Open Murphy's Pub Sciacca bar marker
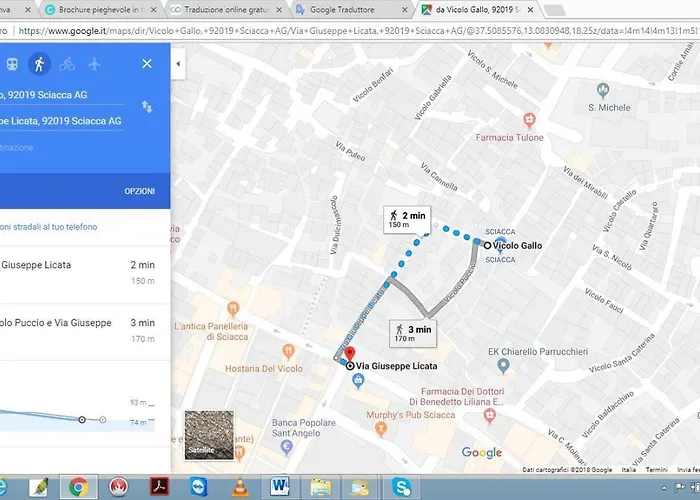This screenshot has width=700, height=500. pos(380,429)
